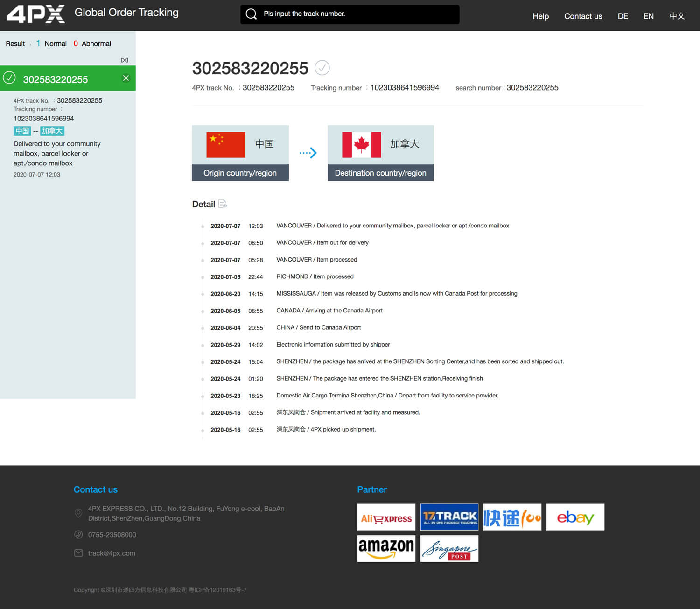Image resolution: width=700 pixels, height=609 pixels.
Task: Click the footer phone icon
Action: pyautogui.click(x=78, y=534)
